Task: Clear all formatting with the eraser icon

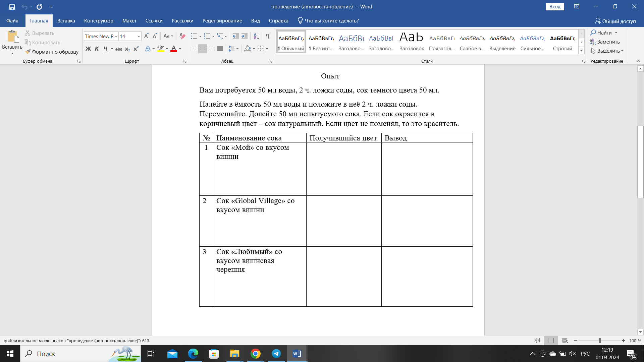Action: pos(182,36)
